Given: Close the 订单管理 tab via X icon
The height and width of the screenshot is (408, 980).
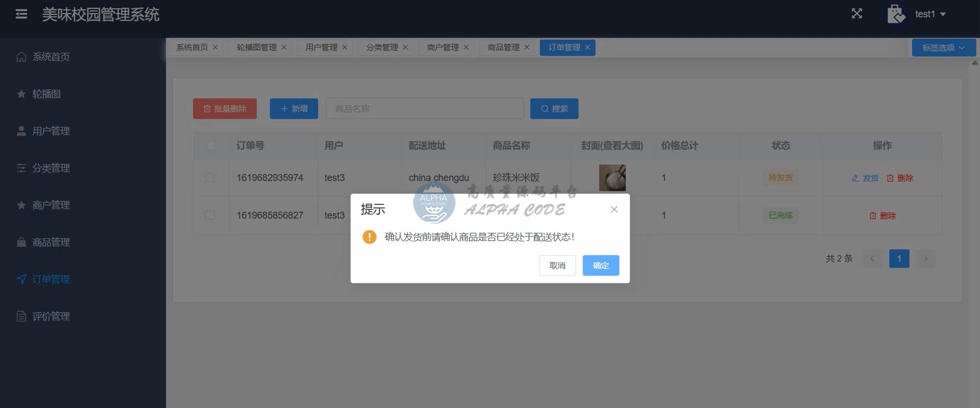Looking at the screenshot, I should [x=587, y=47].
